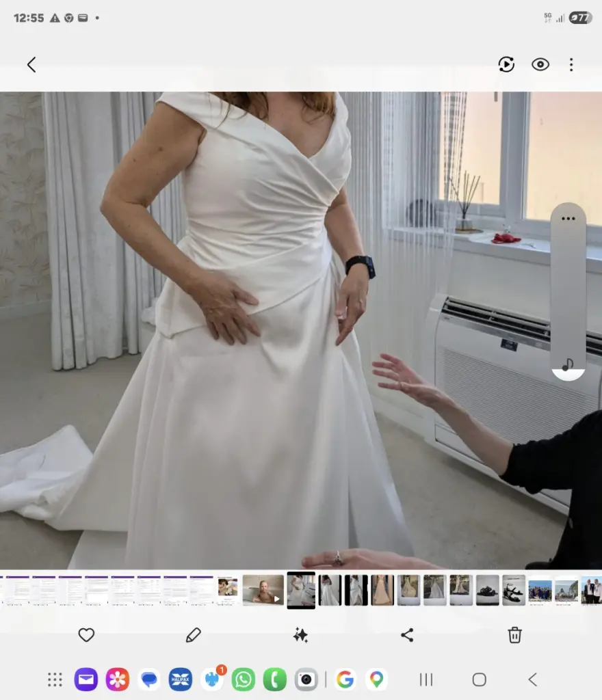This screenshot has height=700, width=602.
Task: Select the baby video thumbnail
Action: click(x=263, y=590)
